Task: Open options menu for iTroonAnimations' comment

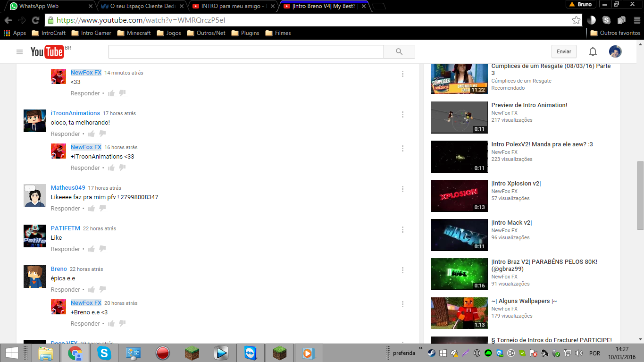Action: (x=402, y=114)
